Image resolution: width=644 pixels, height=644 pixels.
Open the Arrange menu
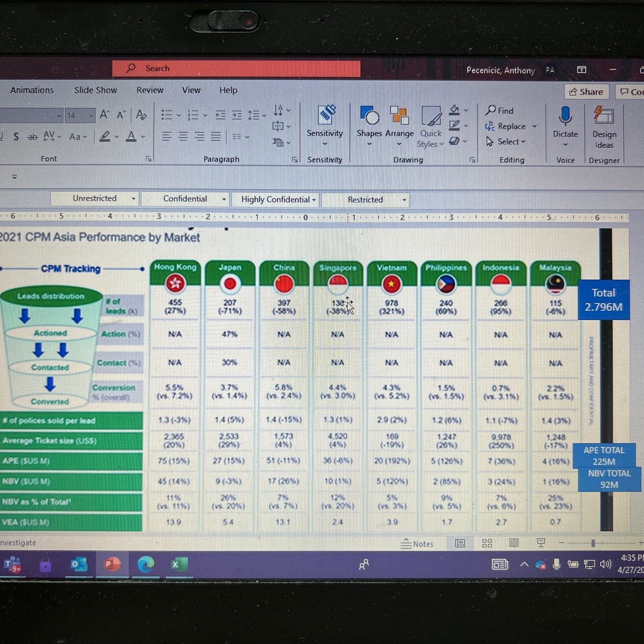[399, 126]
